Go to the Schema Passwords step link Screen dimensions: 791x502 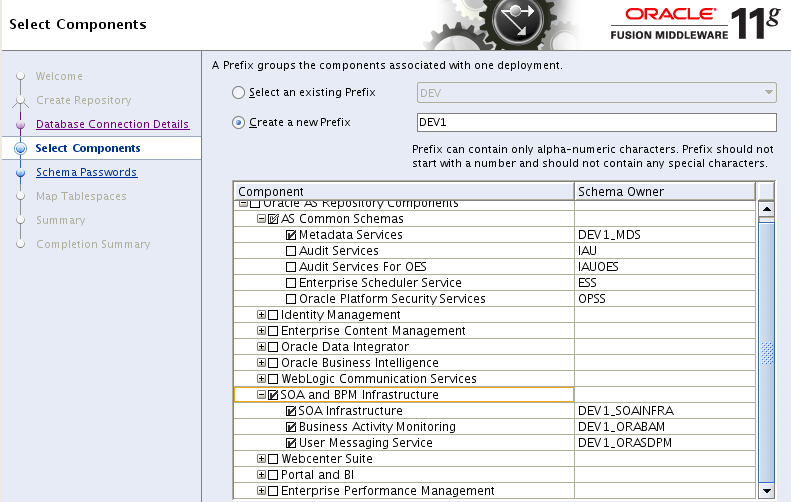86,173
